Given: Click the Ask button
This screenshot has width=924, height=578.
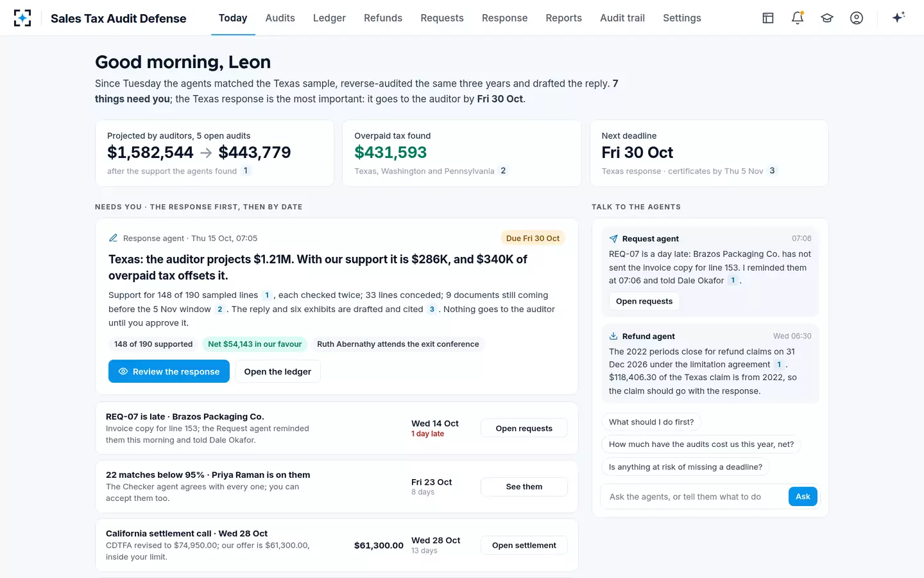Looking at the screenshot, I should coord(803,496).
